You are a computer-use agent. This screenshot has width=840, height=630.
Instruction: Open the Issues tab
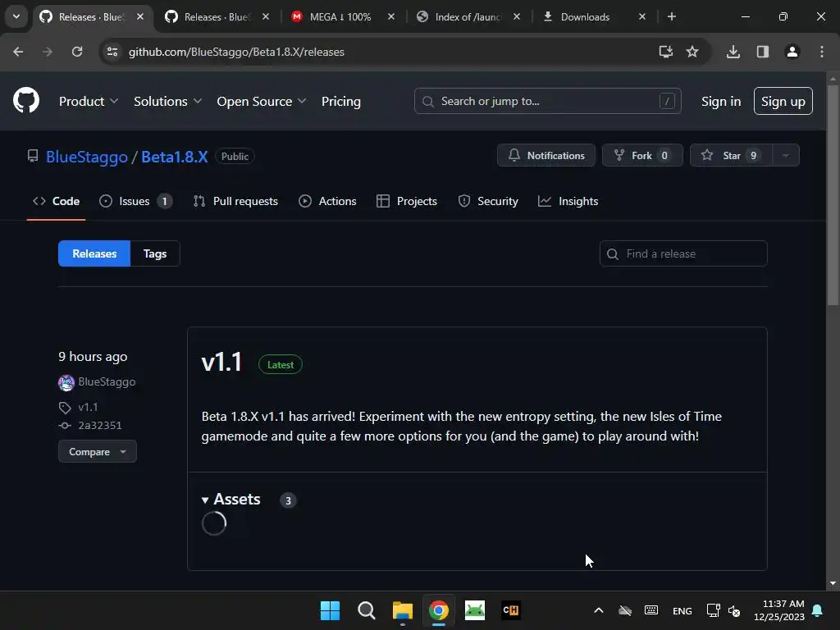[135, 201]
